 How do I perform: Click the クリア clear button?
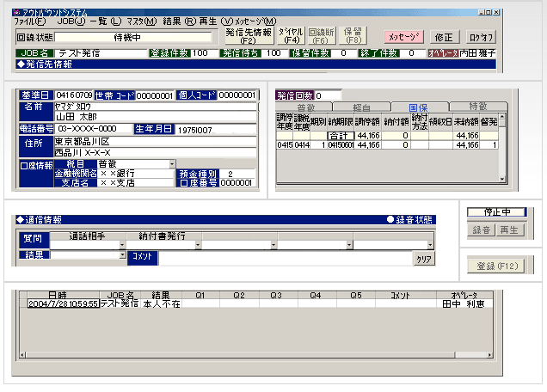pyautogui.click(x=422, y=257)
